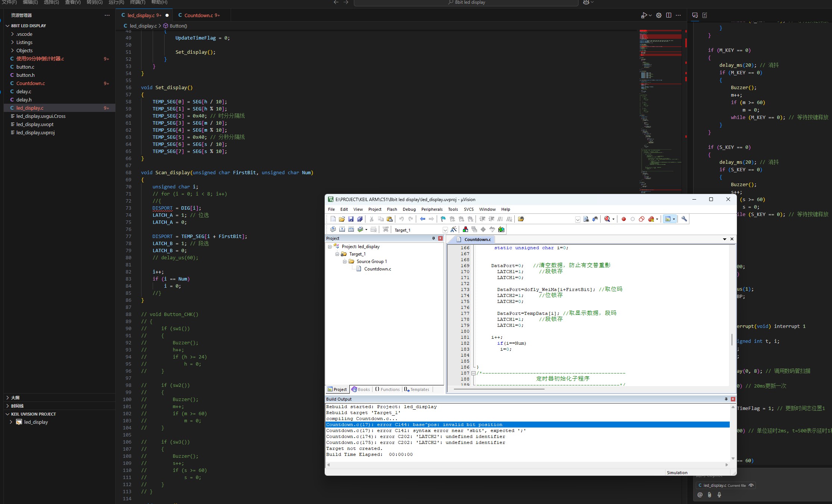Click the Download LOAD icon in µVision
Viewport: 832px width, 504px height.
point(386,229)
